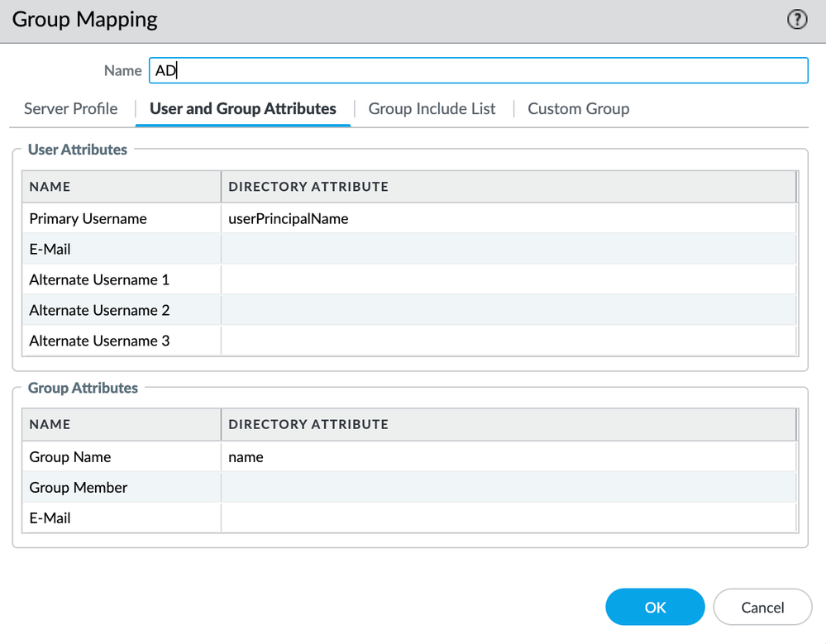826x644 pixels.
Task: Edit the Group Name attribute value name
Action: [x=508, y=457]
